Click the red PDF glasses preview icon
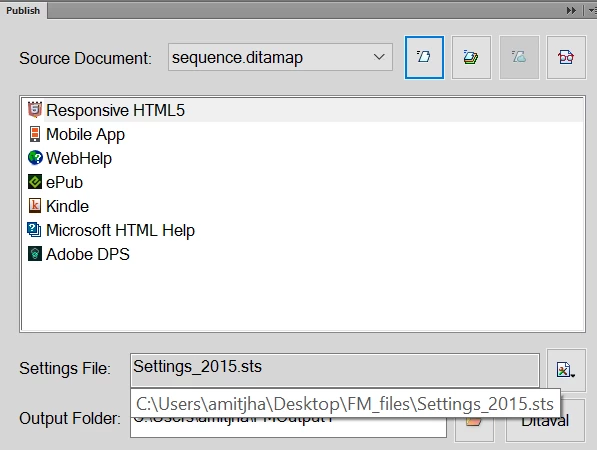This screenshot has width=597, height=450. (566, 57)
